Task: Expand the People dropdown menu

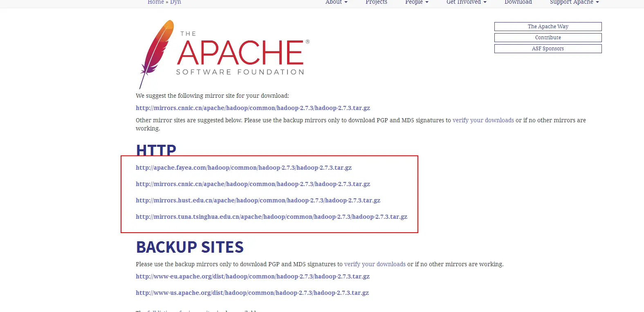Action: tap(417, 2)
